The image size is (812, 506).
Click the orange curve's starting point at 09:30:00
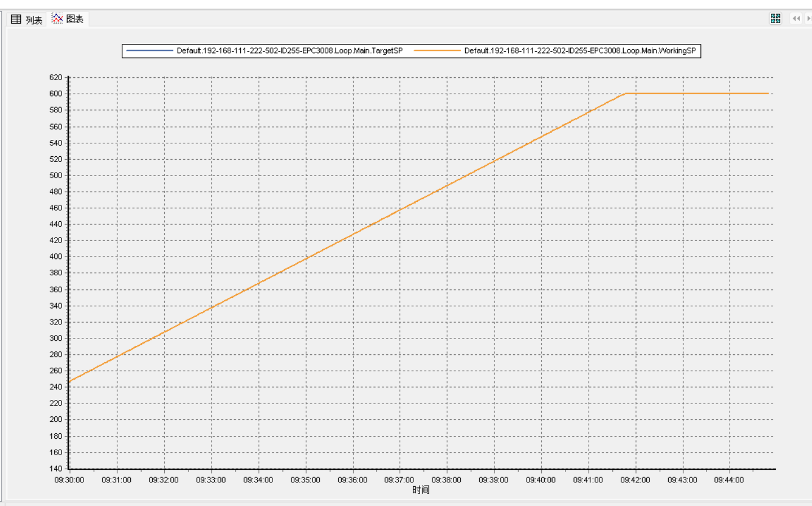(x=69, y=381)
